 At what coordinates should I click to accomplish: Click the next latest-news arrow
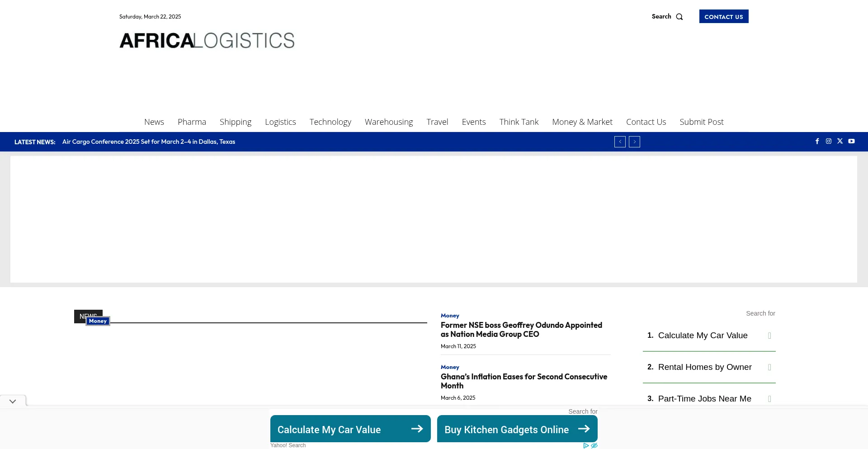click(635, 142)
